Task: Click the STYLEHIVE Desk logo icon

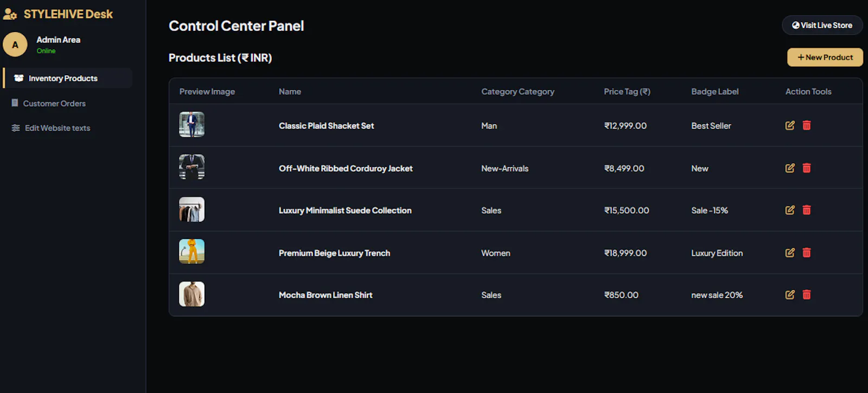Action: click(x=10, y=14)
